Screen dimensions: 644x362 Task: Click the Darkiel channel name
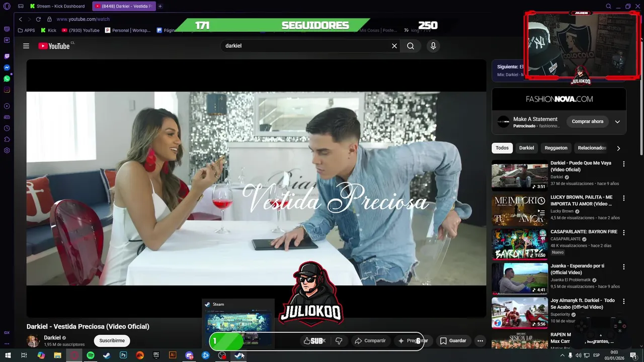click(52, 337)
